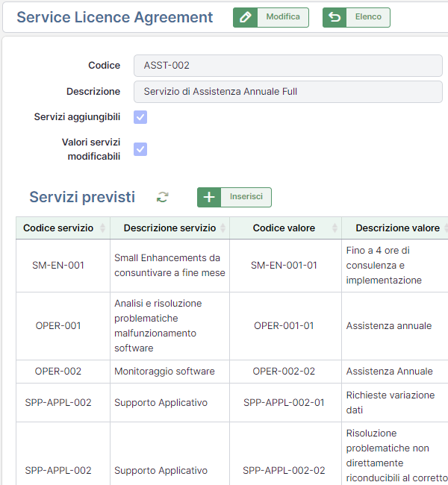448x485 pixels.
Task: Toggle the Servizi aggiungibili checkbox
Action: tap(140, 117)
